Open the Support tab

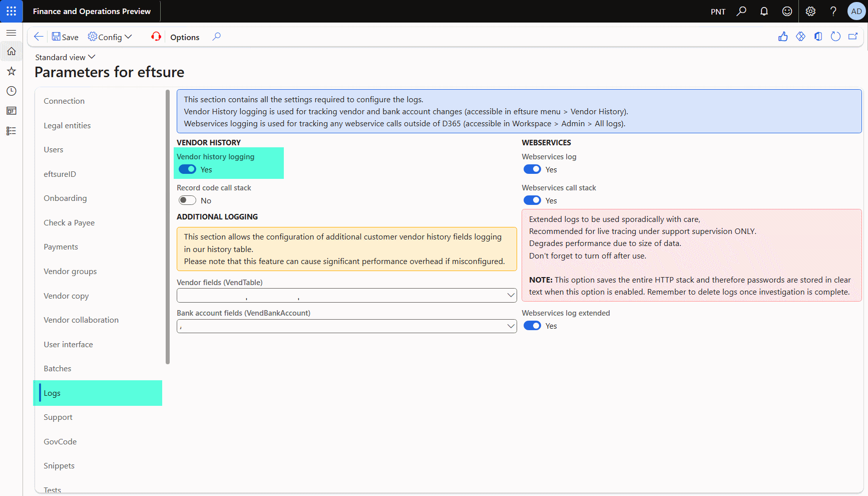click(x=58, y=417)
